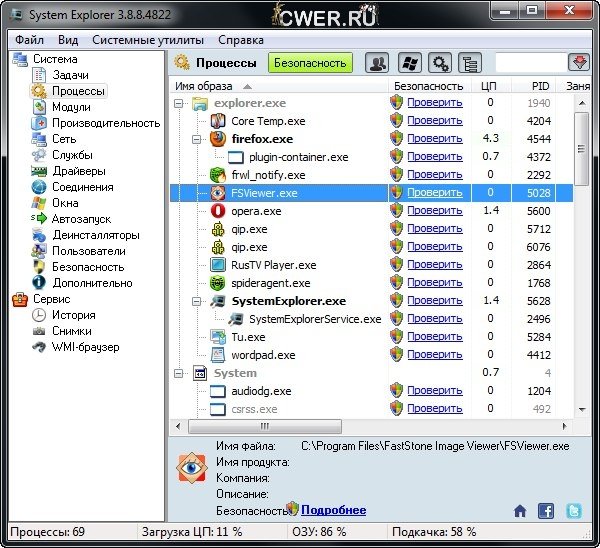Open Пользователи sidebar icon

39,251
